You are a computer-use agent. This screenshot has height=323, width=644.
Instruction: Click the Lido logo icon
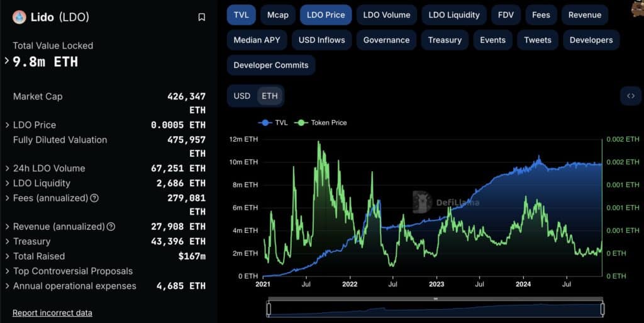click(x=19, y=17)
